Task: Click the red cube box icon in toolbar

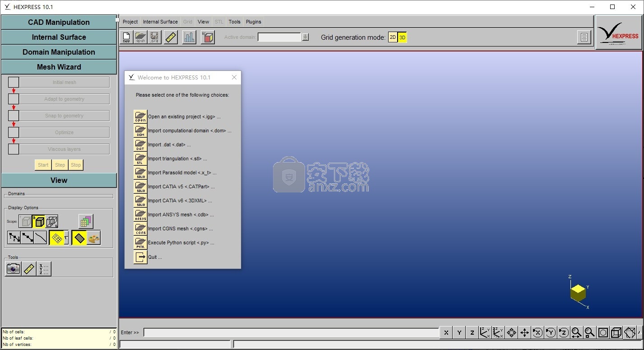Action: [x=208, y=37]
